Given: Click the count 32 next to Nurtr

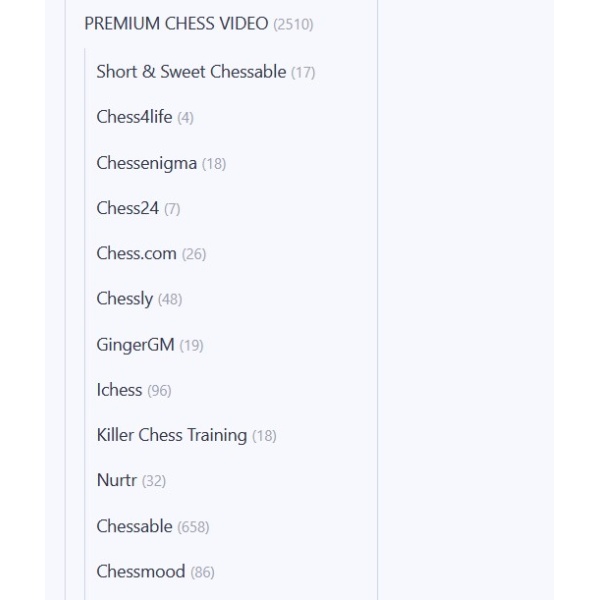Looking at the screenshot, I should point(154,482).
